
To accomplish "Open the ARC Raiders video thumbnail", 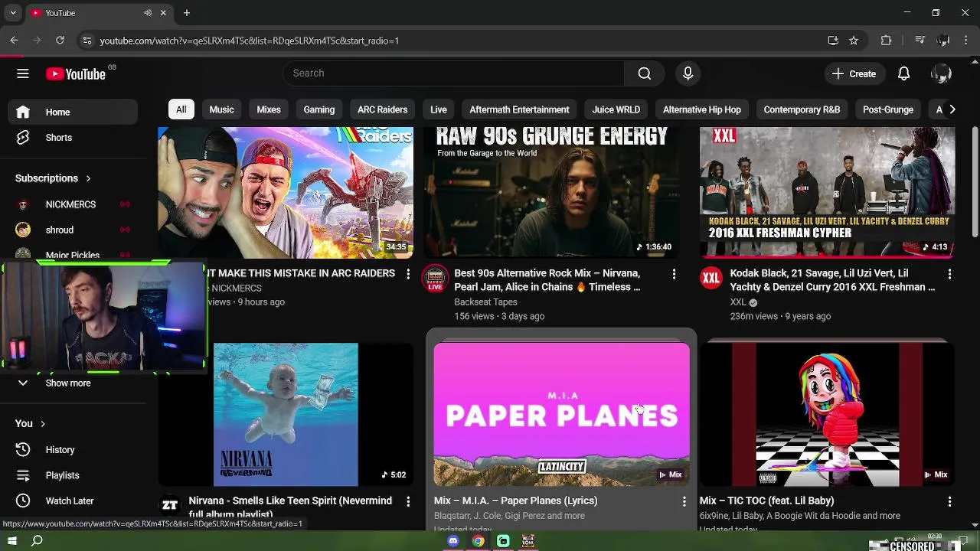I will 286,193.
